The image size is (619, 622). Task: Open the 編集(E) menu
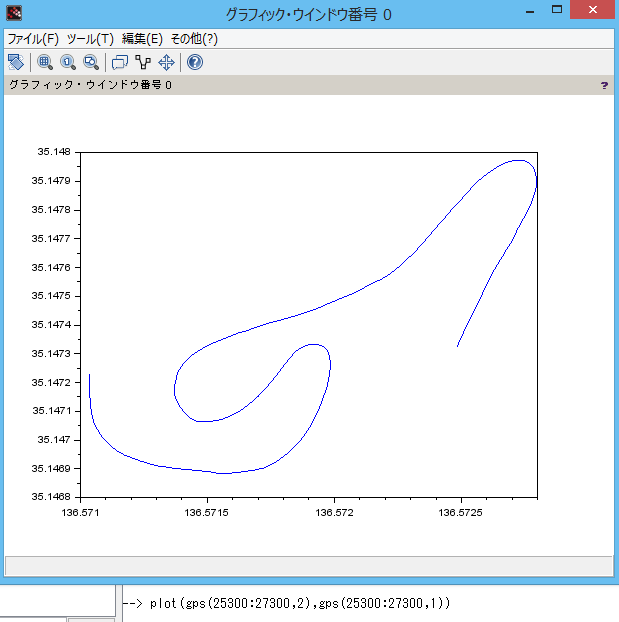click(142, 39)
